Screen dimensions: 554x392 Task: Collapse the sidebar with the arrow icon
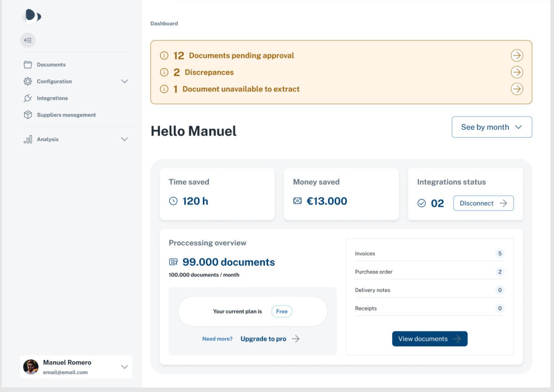click(28, 40)
